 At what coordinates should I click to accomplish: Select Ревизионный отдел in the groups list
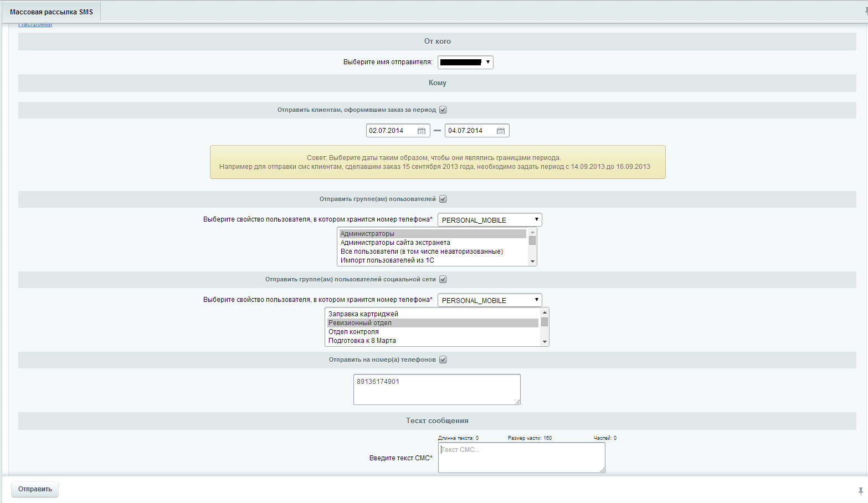pyautogui.click(x=360, y=323)
